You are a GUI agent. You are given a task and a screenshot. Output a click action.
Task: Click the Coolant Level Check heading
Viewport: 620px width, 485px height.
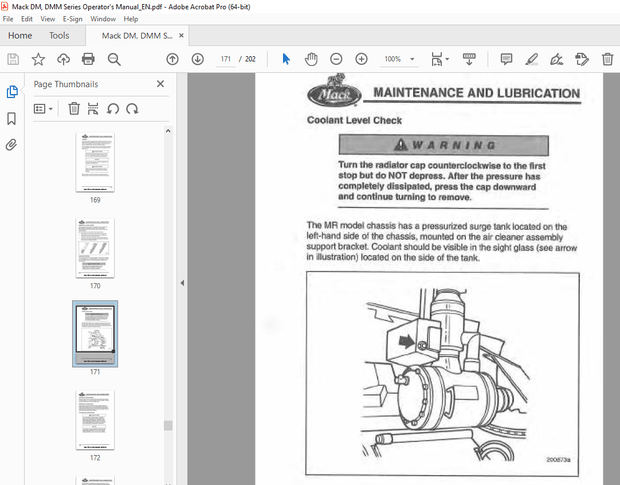[354, 120]
